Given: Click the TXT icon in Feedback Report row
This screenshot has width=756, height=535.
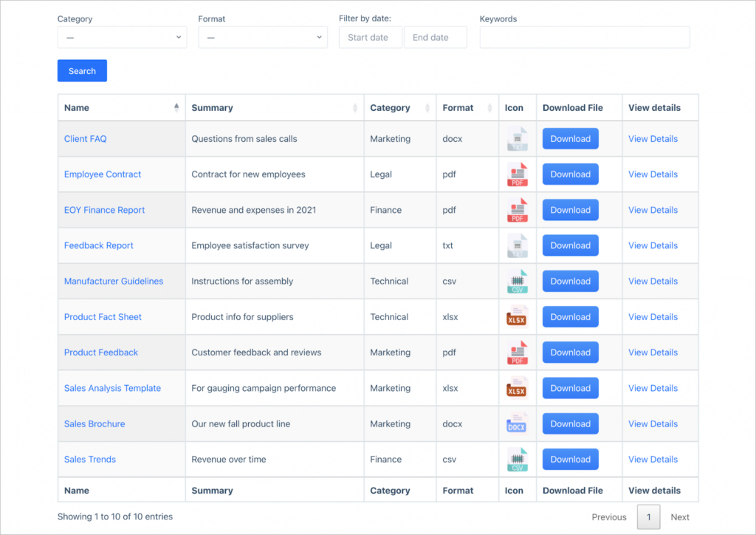Looking at the screenshot, I should [x=517, y=245].
